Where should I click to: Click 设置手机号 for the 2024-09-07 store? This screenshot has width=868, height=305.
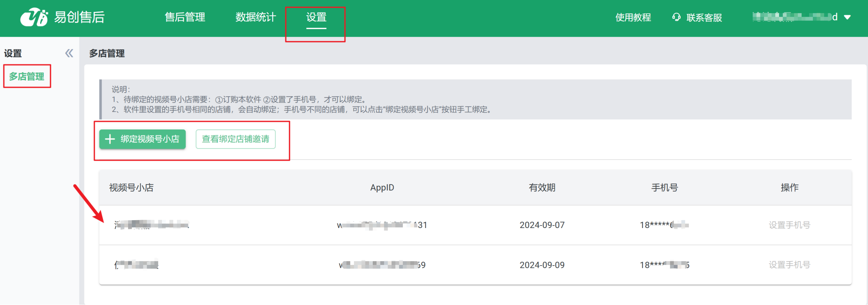(x=789, y=225)
